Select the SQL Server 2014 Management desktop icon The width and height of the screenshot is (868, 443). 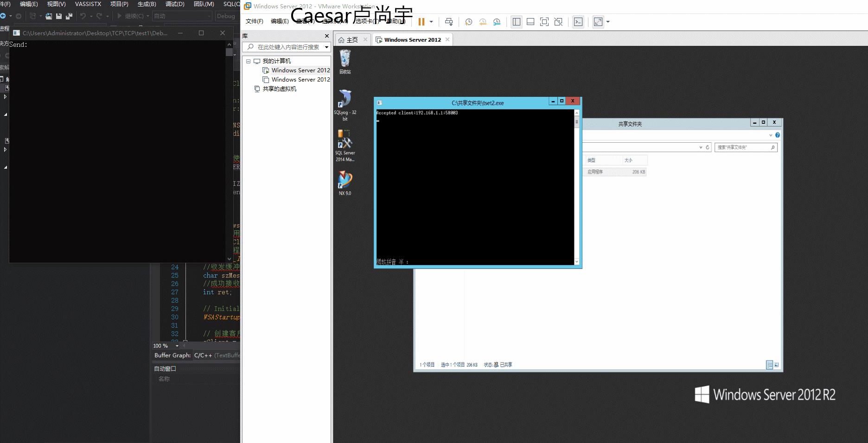[345, 146]
